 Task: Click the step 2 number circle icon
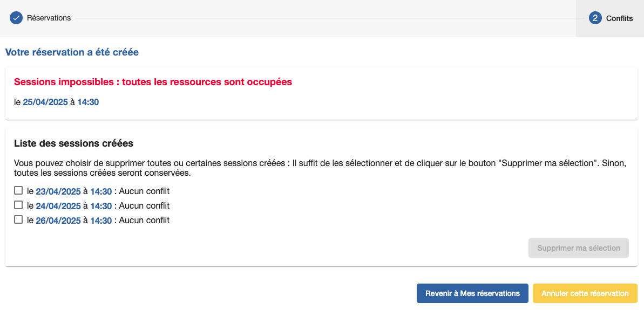pos(595,18)
